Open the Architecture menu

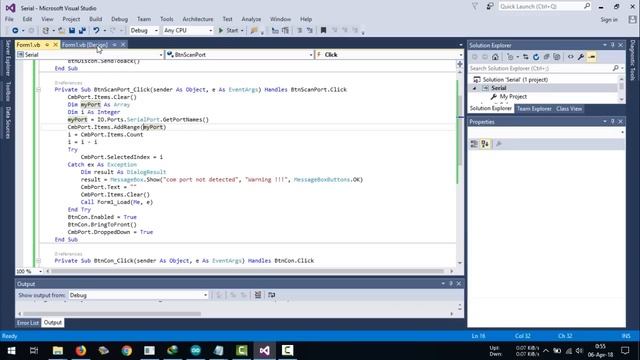(x=198, y=19)
